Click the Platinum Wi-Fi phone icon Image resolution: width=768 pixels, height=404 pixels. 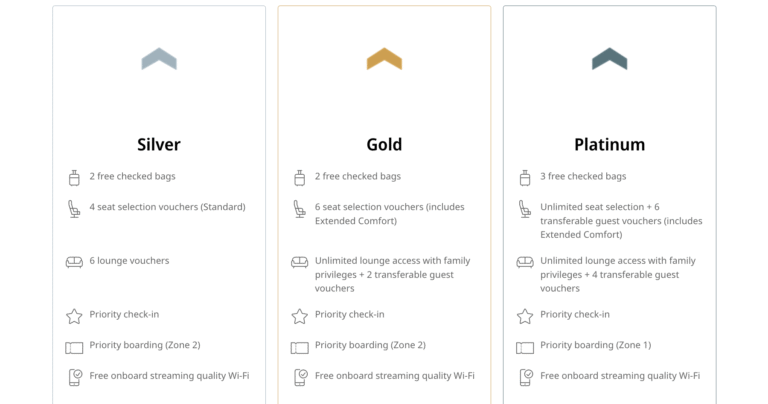525,377
